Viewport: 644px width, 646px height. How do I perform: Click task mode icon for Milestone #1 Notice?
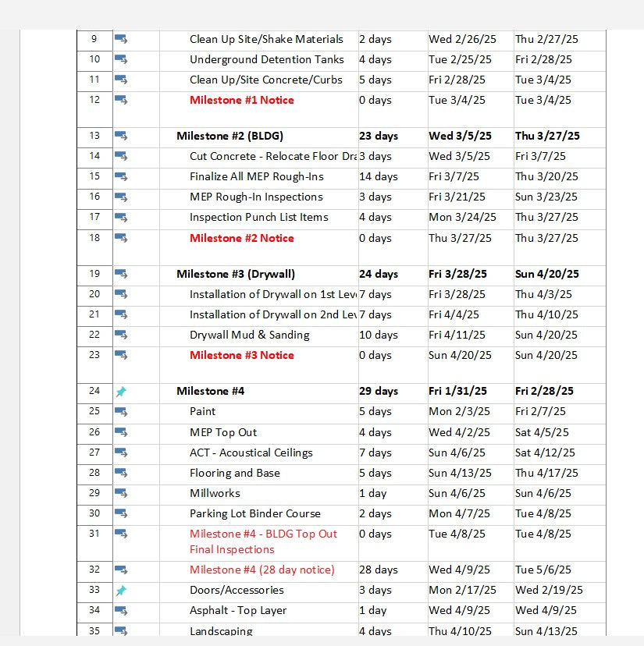click(x=121, y=100)
